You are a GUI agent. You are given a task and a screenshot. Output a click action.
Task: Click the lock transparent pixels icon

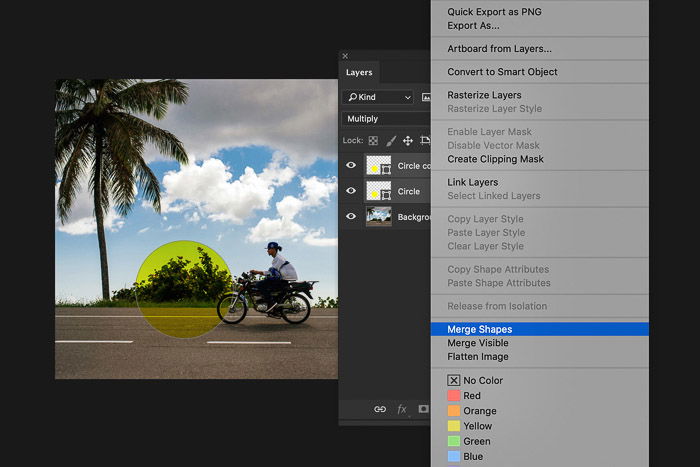373,141
